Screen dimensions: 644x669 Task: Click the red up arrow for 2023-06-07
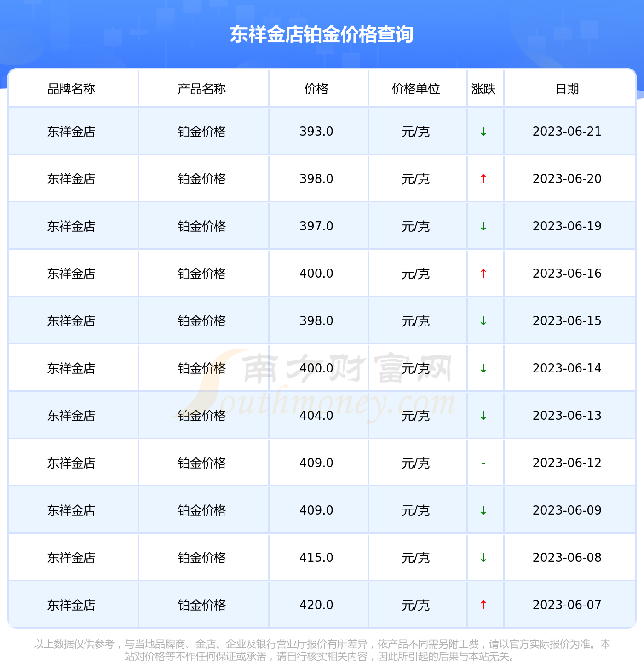pyautogui.click(x=483, y=605)
